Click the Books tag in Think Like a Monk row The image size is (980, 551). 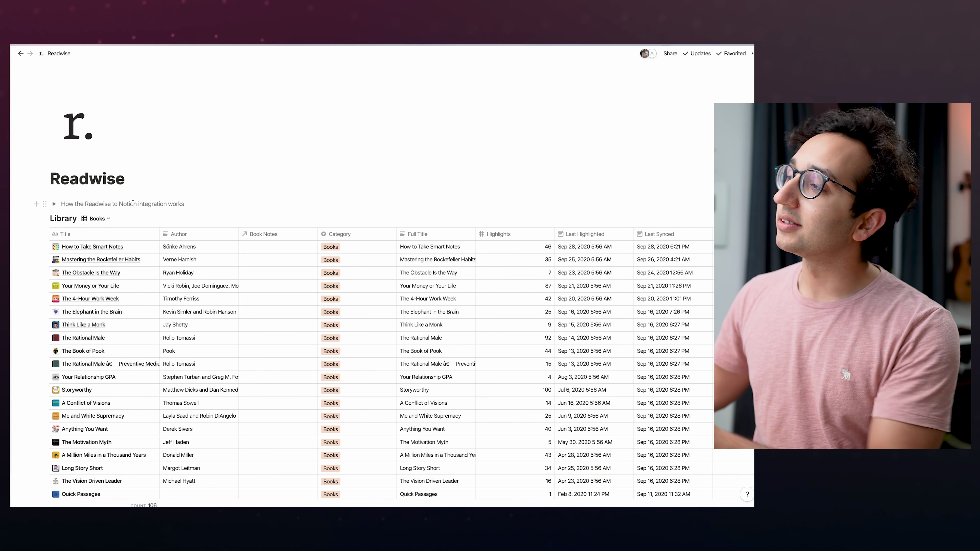330,325
